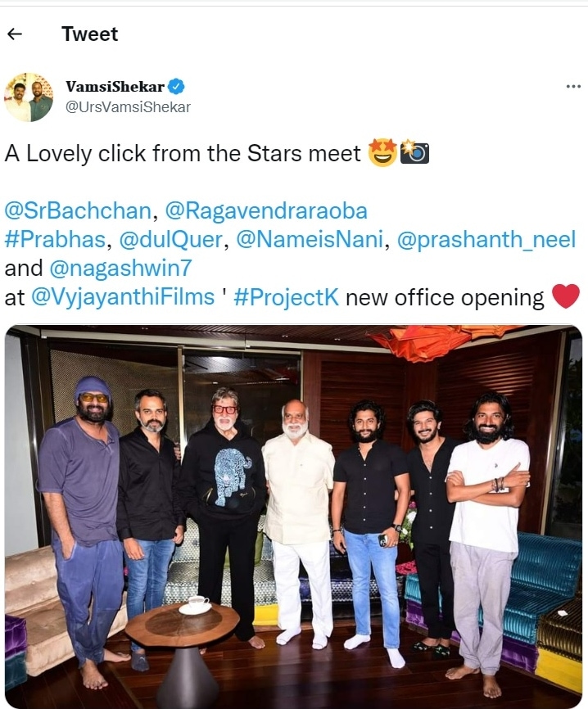Click the @dulQuer mention

pos(174,240)
